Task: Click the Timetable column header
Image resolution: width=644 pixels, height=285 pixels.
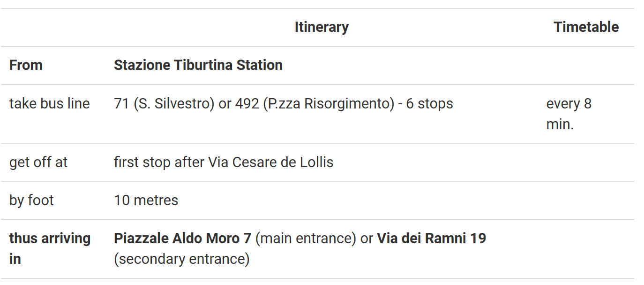Action: point(586,27)
